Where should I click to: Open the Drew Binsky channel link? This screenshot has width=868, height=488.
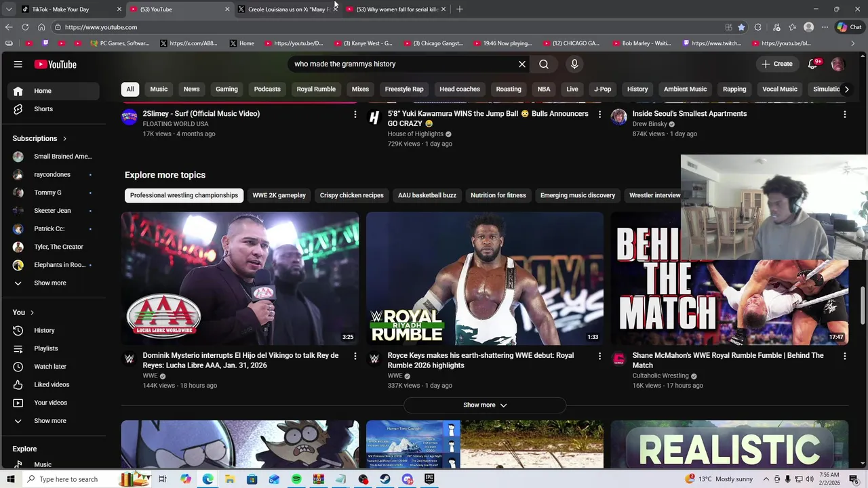(650, 124)
